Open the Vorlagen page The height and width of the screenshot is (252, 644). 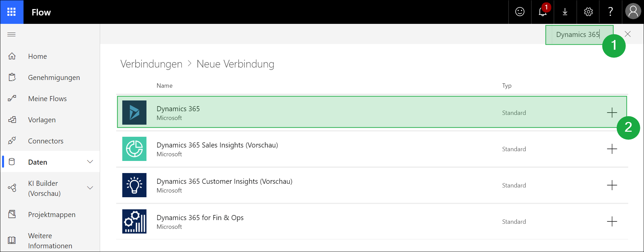[x=42, y=120]
